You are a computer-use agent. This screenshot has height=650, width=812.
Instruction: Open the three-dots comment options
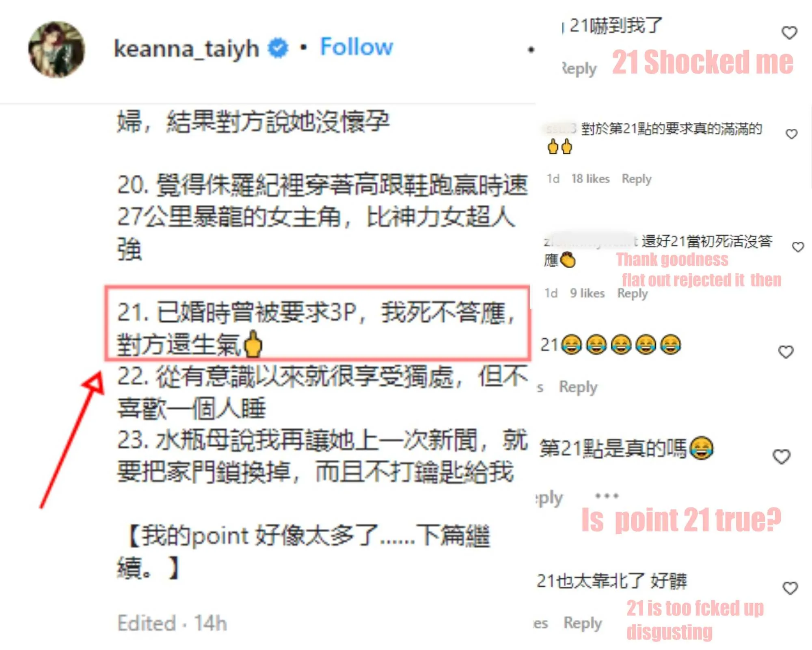coord(607,496)
